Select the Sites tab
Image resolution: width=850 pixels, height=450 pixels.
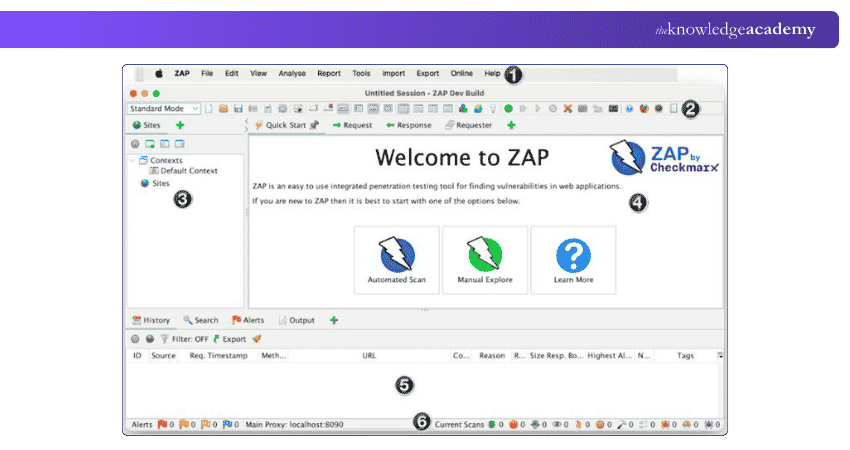[147, 125]
